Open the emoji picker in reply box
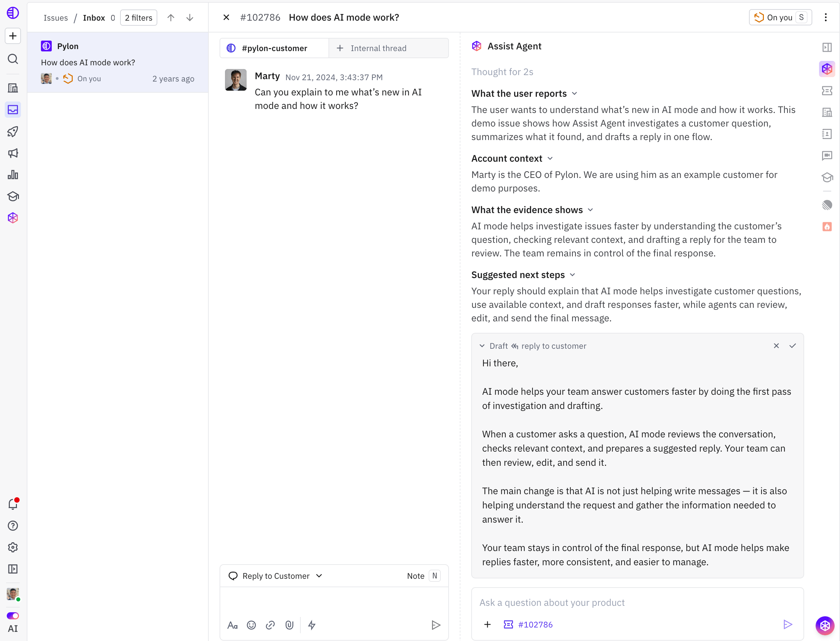840x641 pixels. [251, 625]
